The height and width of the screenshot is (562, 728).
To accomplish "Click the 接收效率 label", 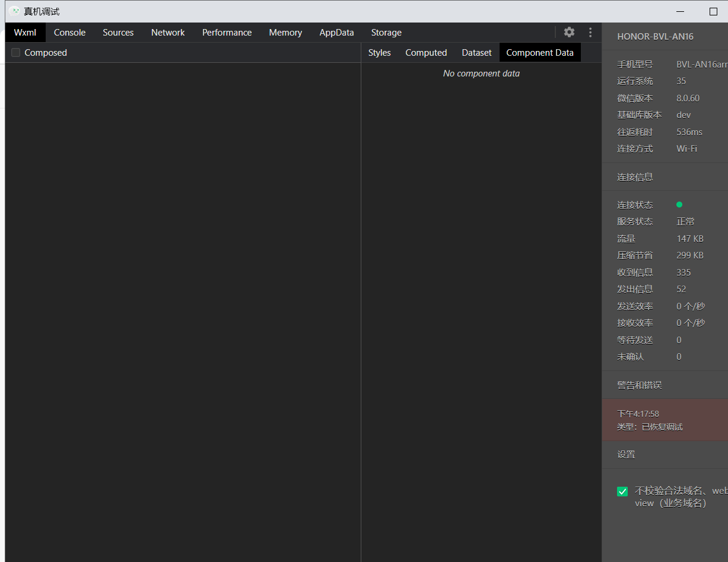I will (x=635, y=323).
